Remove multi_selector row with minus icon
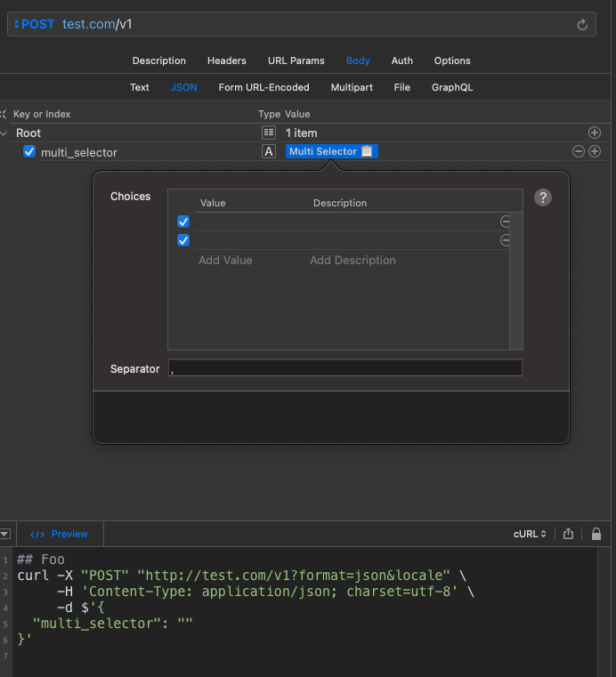The image size is (616, 677). (579, 151)
